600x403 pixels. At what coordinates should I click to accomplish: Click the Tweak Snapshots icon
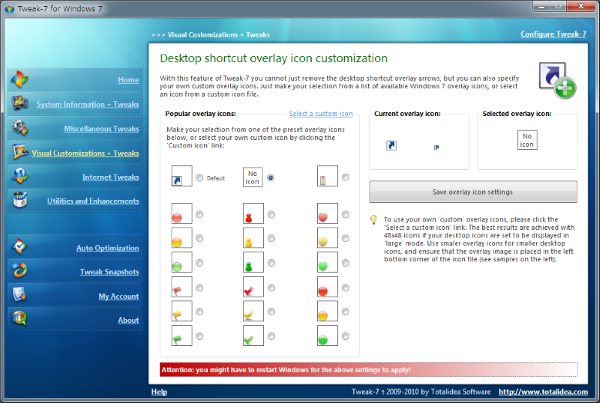point(20,271)
